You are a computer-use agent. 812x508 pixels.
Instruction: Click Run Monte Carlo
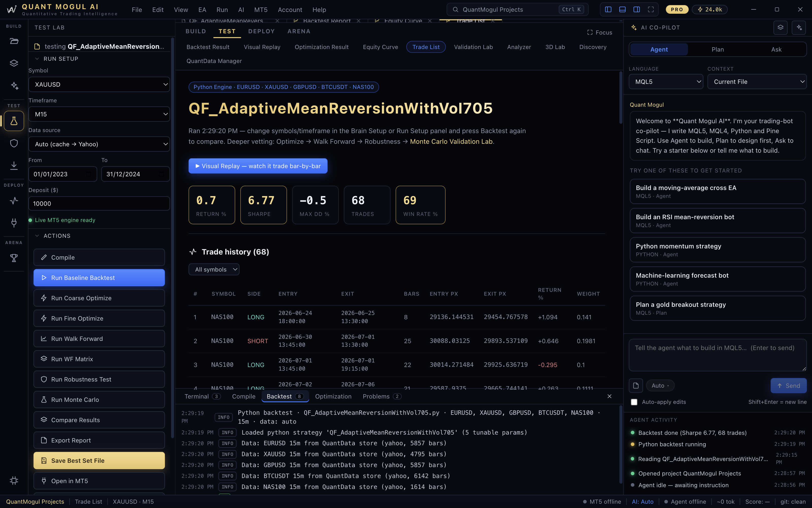pos(99,400)
